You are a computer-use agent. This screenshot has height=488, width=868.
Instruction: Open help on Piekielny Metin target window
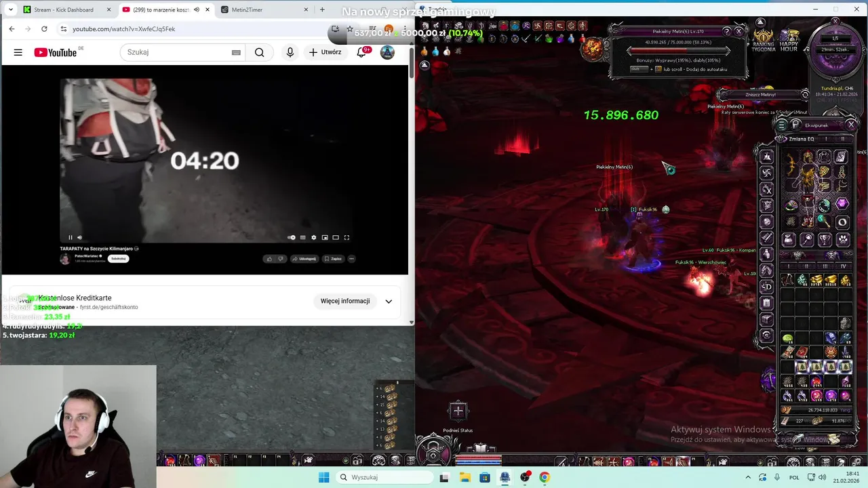click(x=727, y=31)
